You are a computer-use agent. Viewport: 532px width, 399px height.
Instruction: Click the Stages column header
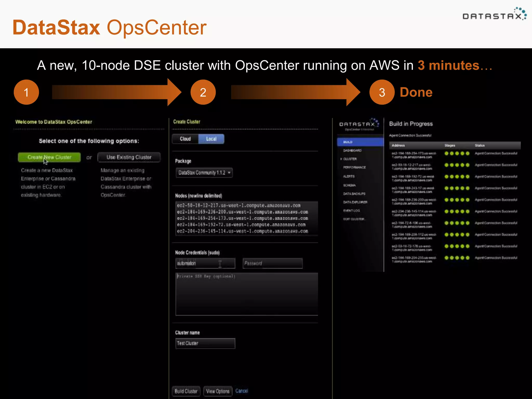[450, 145]
